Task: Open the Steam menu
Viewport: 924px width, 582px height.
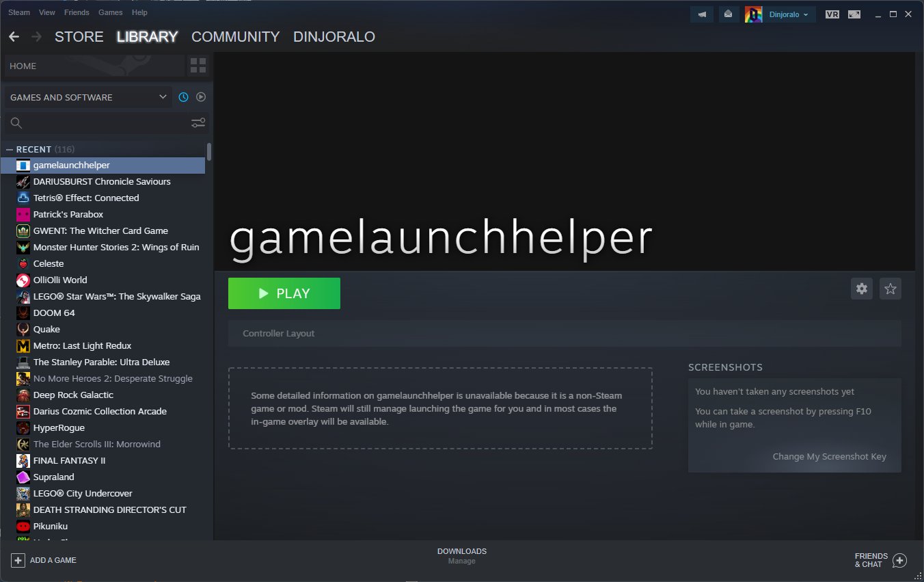Action: [x=19, y=12]
